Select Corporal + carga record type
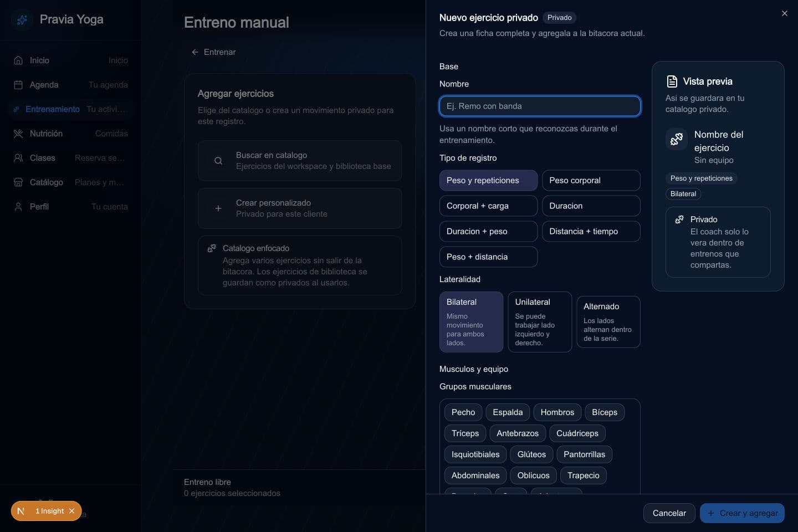This screenshot has width=798, height=532. (x=488, y=206)
